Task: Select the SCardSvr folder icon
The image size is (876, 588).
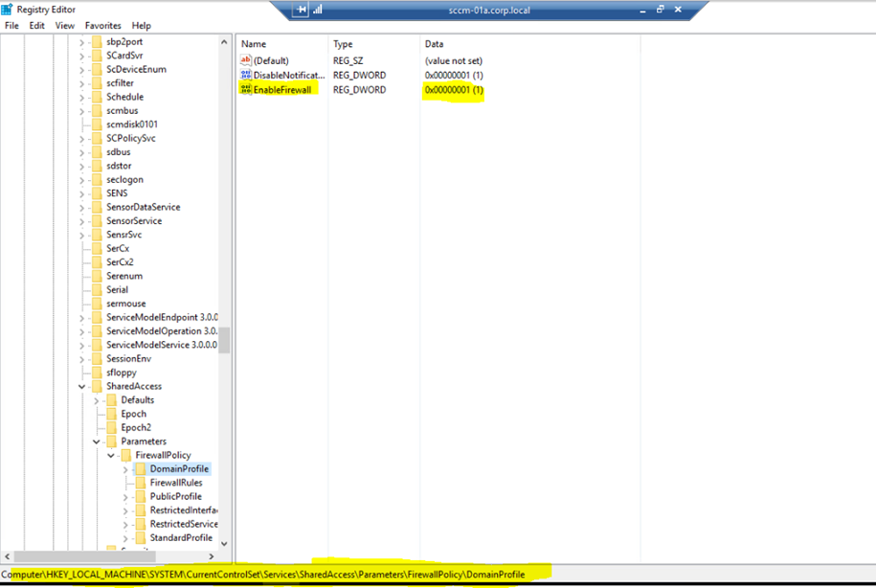Action: [x=98, y=56]
